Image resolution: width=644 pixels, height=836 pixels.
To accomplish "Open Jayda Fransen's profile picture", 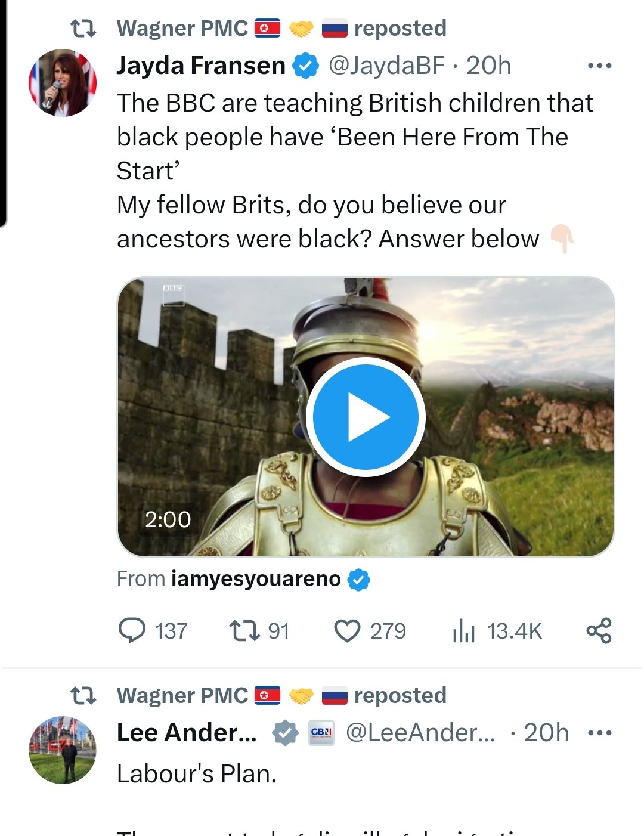I will 63,82.
